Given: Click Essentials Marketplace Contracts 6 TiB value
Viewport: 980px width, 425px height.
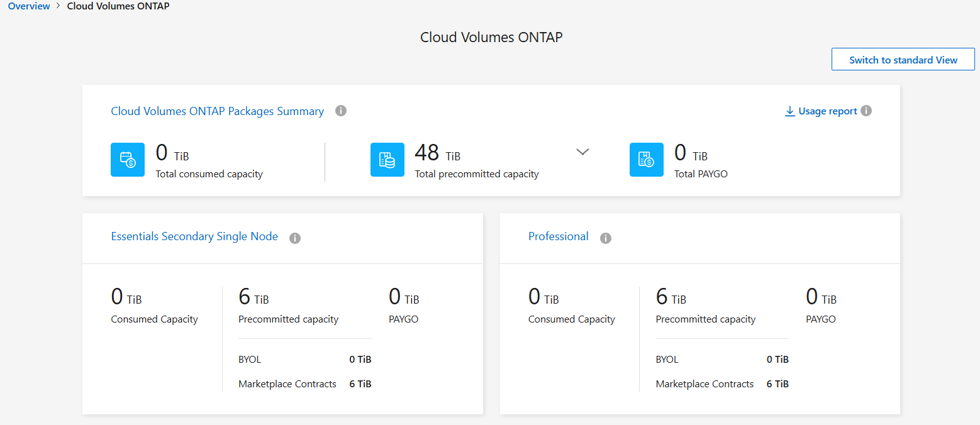Looking at the screenshot, I should [x=360, y=384].
